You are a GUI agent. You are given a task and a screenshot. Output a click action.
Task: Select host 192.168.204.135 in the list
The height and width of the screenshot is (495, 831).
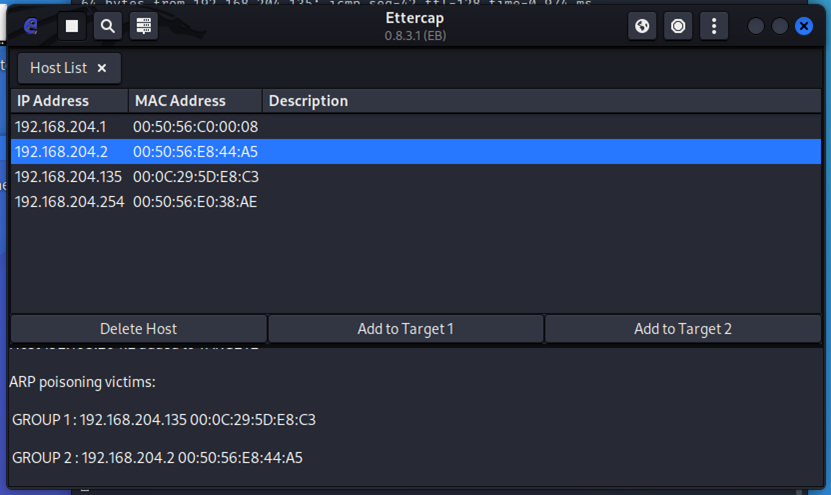(x=68, y=177)
